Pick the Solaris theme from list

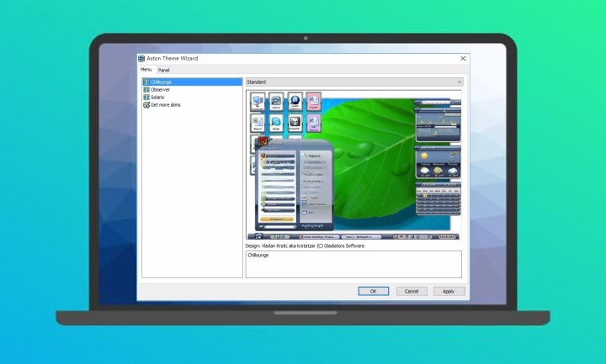pos(158,98)
